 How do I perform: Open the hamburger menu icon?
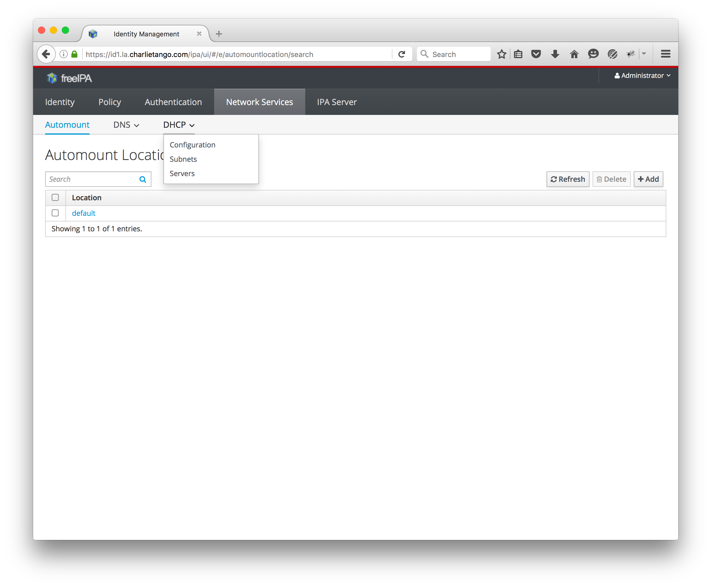pos(665,54)
